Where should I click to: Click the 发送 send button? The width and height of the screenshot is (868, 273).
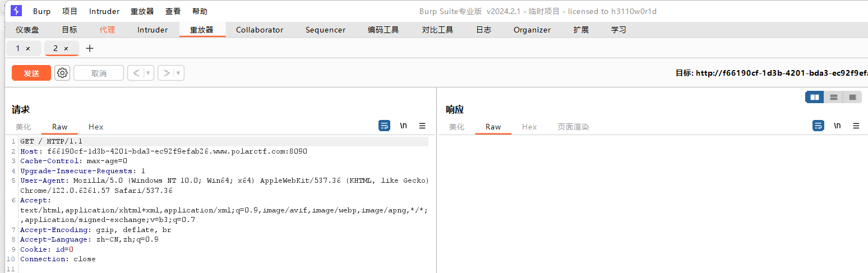click(x=31, y=73)
